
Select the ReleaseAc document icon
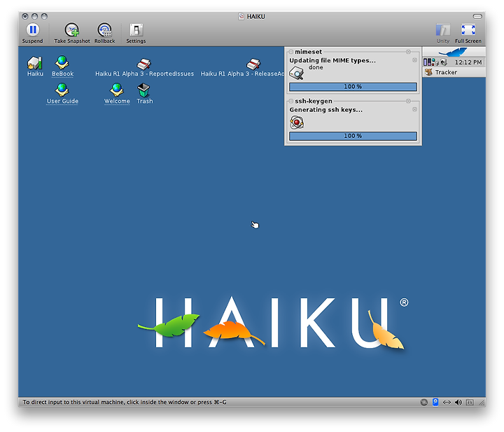tap(253, 64)
